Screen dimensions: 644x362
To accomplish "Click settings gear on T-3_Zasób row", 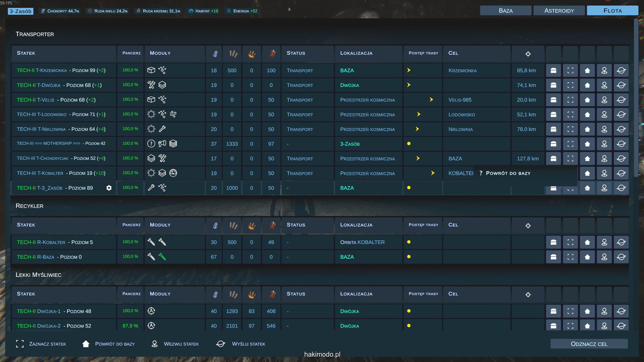I will tap(109, 188).
